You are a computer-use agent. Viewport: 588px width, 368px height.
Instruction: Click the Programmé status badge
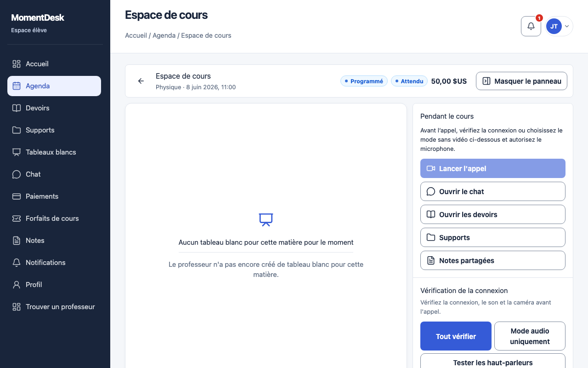[x=364, y=81]
